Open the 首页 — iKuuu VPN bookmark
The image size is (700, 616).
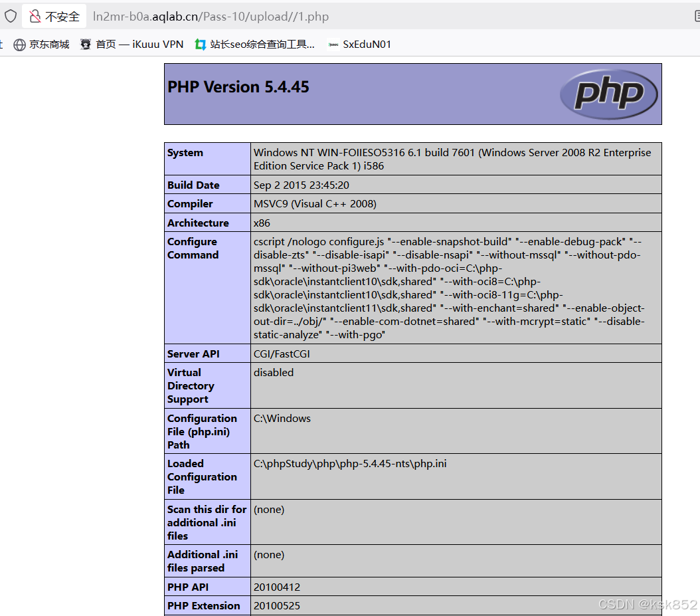point(131,45)
